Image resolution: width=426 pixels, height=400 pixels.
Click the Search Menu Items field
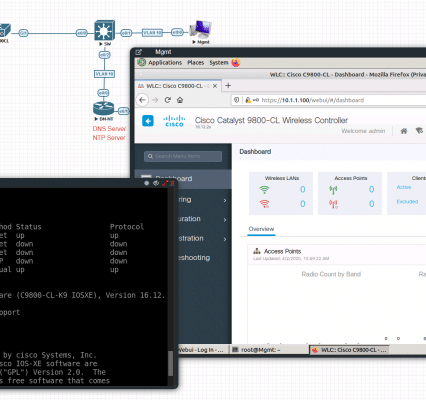pyautogui.click(x=183, y=156)
